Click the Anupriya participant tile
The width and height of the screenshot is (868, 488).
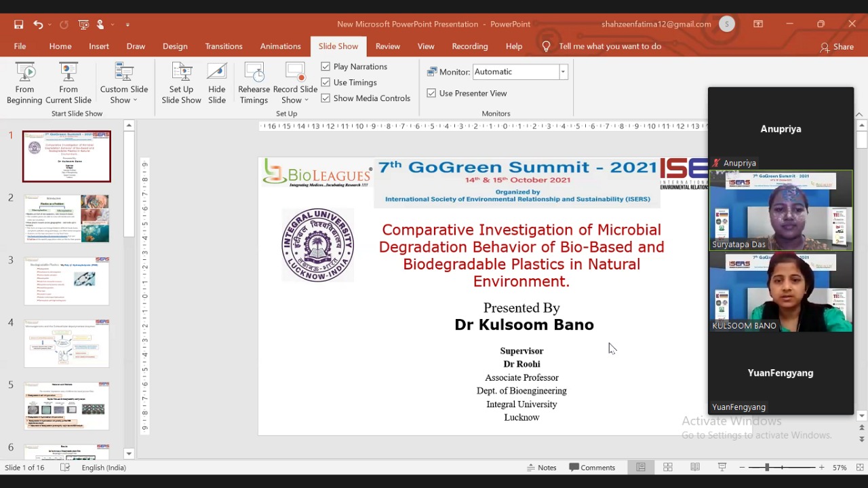781,129
